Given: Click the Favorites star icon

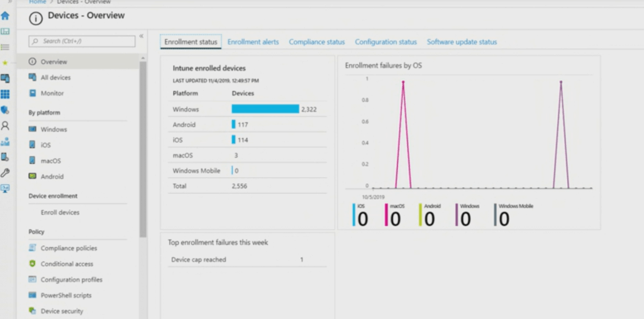Looking at the screenshot, I should coord(5,63).
